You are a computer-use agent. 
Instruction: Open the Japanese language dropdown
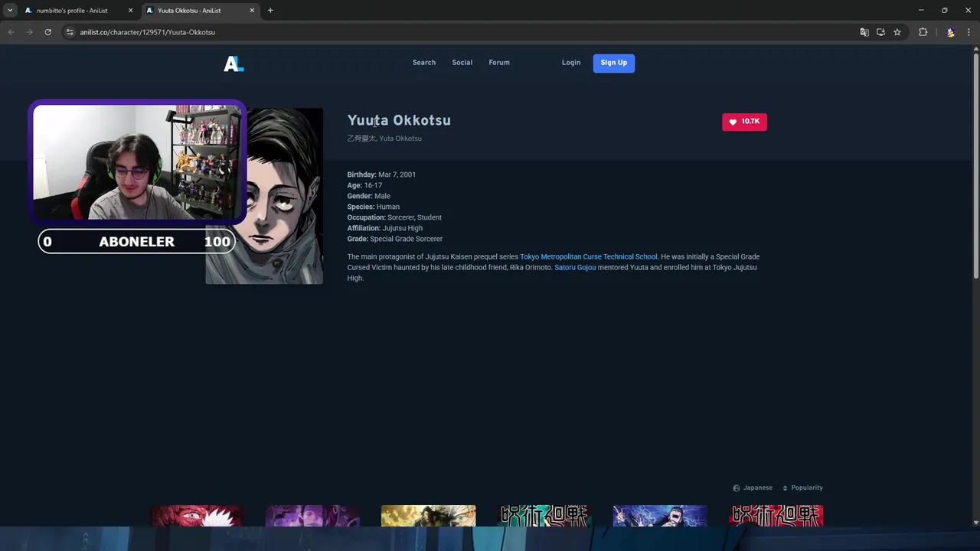753,487
